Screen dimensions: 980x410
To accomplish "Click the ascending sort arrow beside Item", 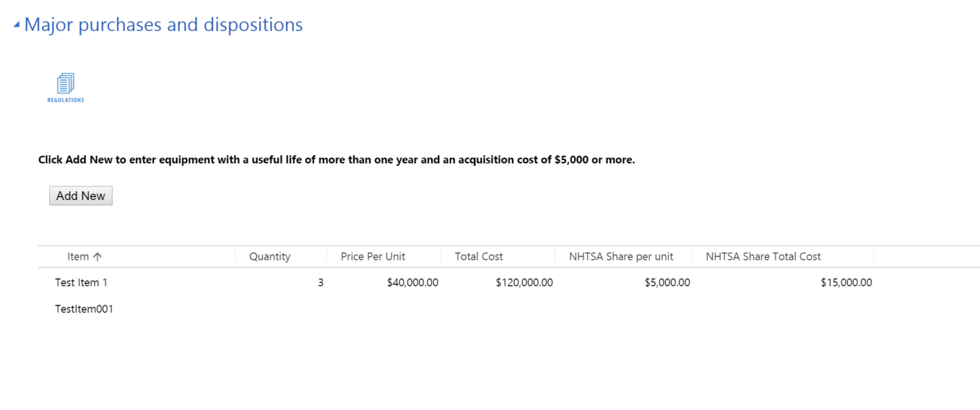I will [97, 257].
